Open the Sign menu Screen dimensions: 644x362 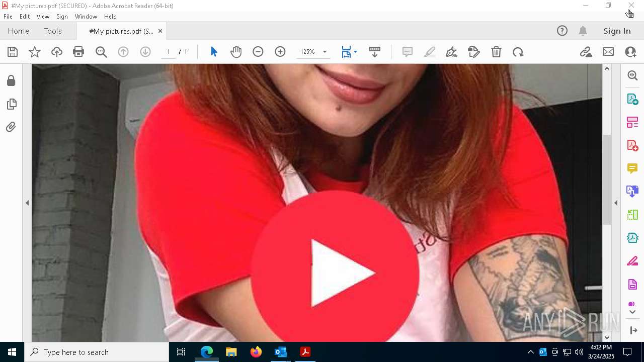pyautogui.click(x=62, y=17)
